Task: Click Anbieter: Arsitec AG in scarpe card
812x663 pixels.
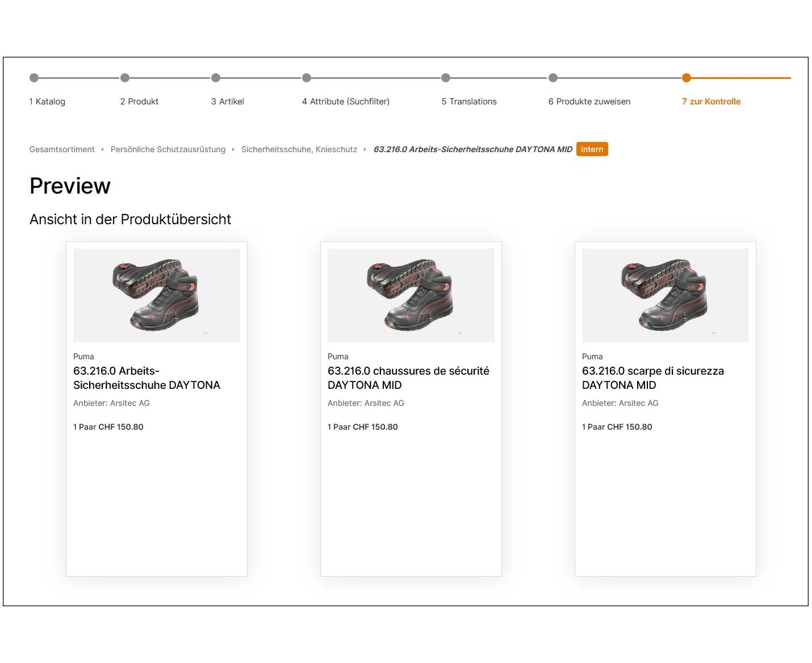Action: pos(620,403)
